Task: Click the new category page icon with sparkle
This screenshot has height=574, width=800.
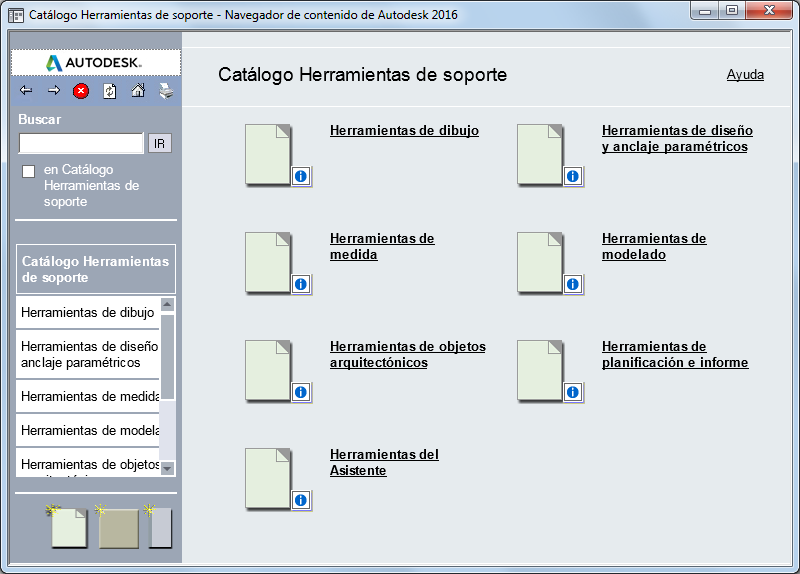Action: tap(68, 528)
